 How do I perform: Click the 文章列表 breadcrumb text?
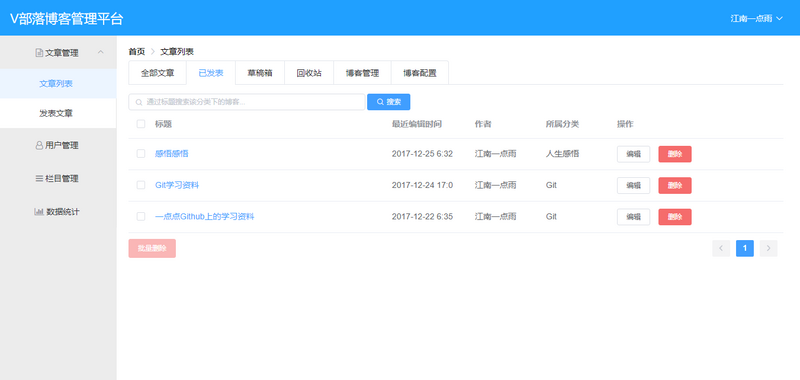(x=177, y=52)
